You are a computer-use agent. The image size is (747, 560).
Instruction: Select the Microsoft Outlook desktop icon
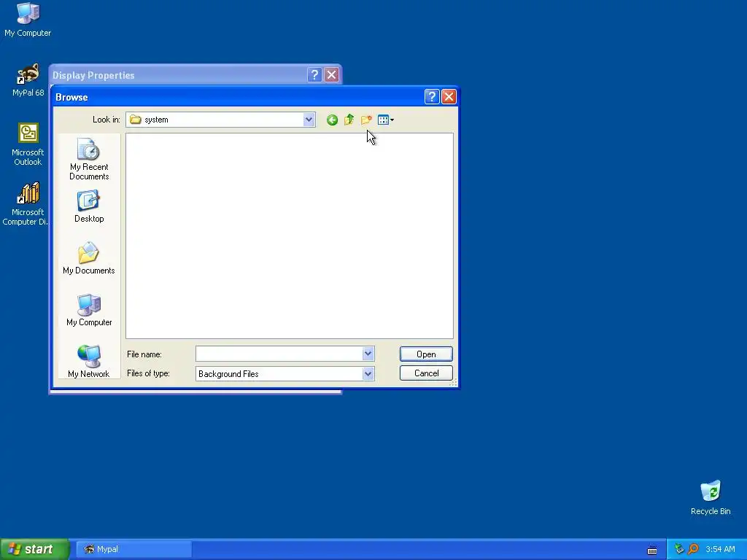pos(28,144)
